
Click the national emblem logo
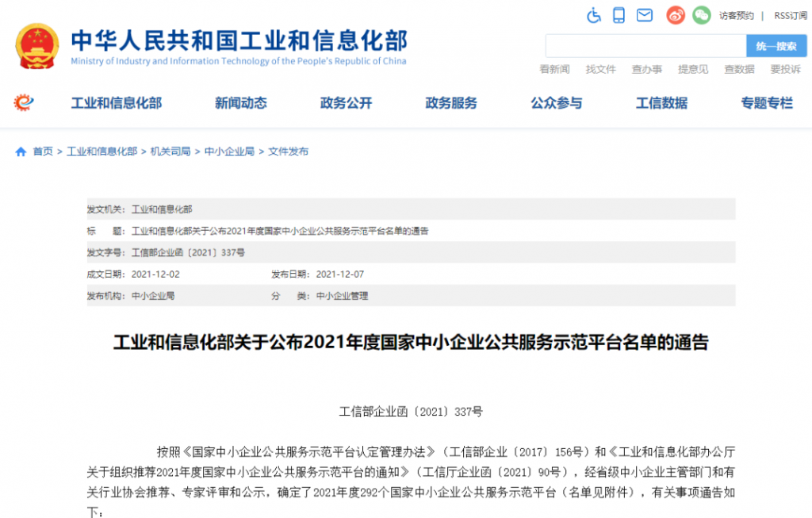pyautogui.click(x=37, y=47)
